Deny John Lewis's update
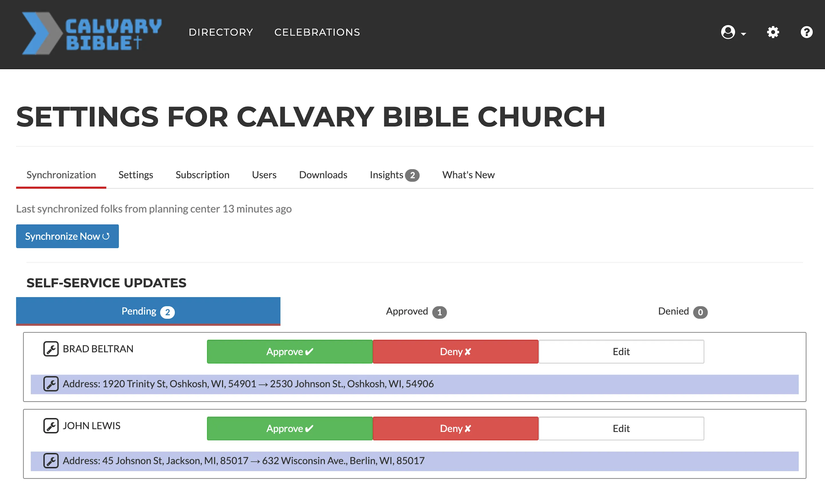 (x=455, y=428)
